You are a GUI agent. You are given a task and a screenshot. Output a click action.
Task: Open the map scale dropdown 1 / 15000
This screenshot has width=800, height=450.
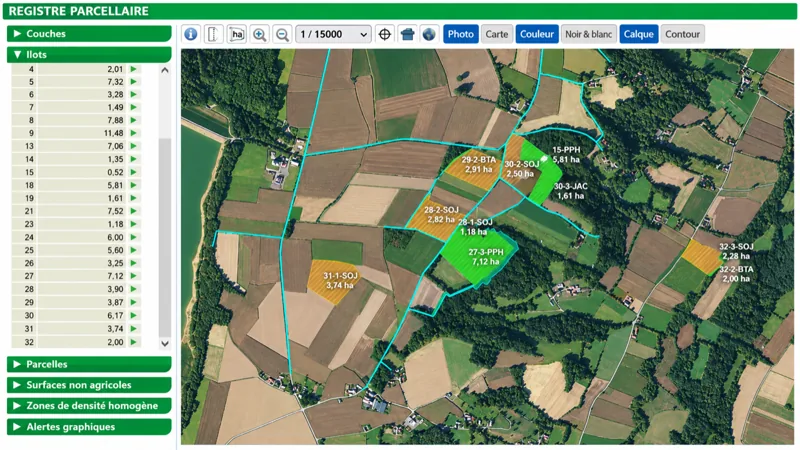[x=334, y=34]
